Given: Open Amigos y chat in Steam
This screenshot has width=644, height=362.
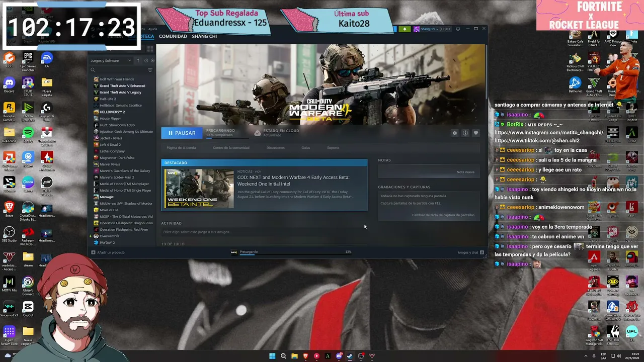Looking at the screenshot, I should point(470,252).
